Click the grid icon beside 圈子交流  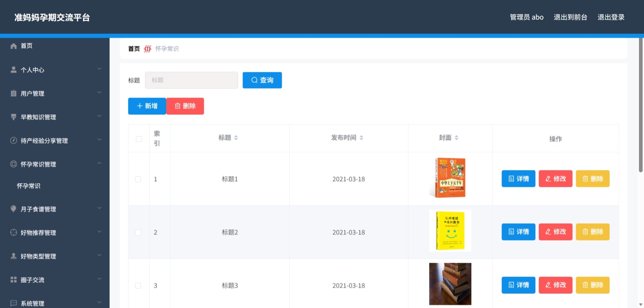click(14, 280)
